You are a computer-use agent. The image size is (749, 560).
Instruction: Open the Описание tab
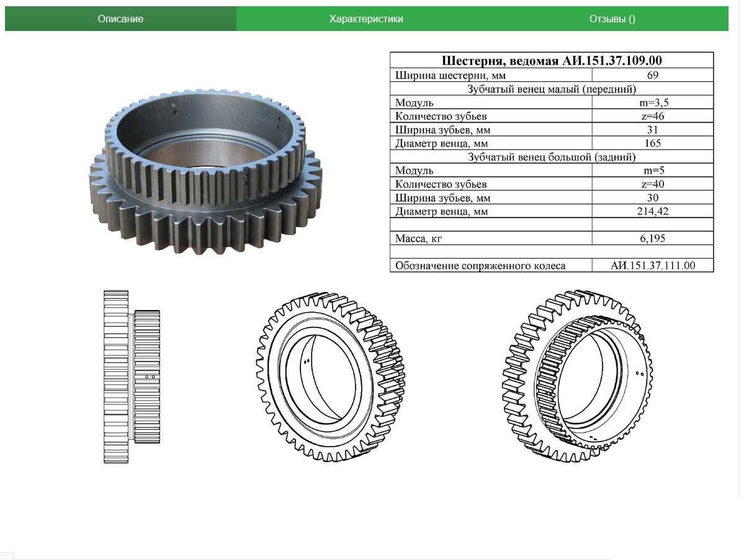point(120,19)
